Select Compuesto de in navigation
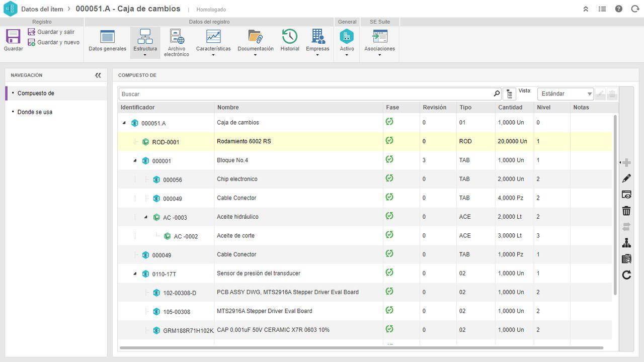The image size is (644, 362). [x=56, y=93]
